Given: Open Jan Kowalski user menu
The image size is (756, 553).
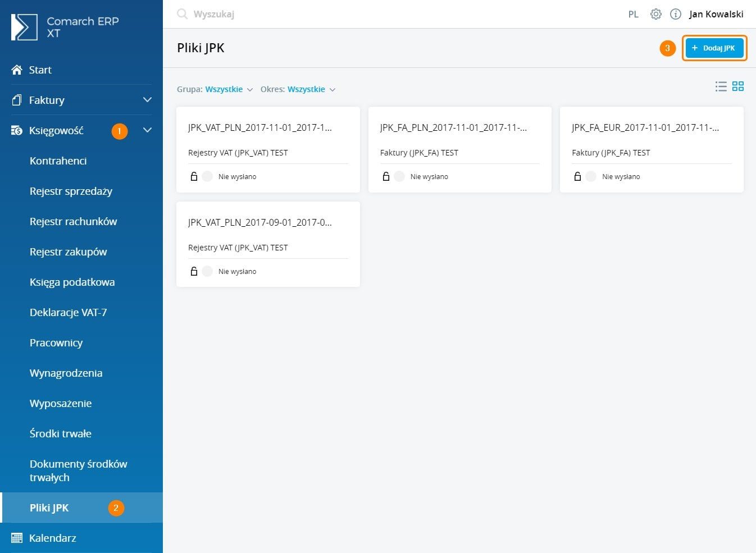Looking at the screenshot, I should (716, 14).
